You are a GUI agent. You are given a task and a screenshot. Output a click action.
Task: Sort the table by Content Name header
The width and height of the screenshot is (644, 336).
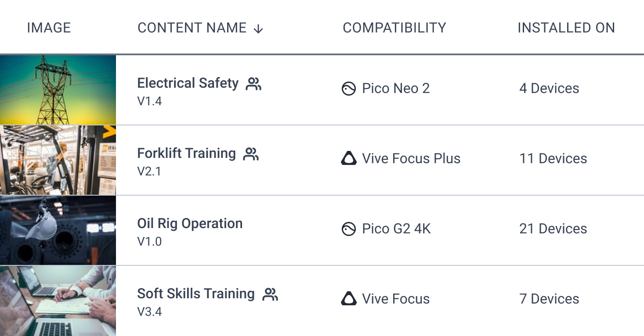[192, 28]
